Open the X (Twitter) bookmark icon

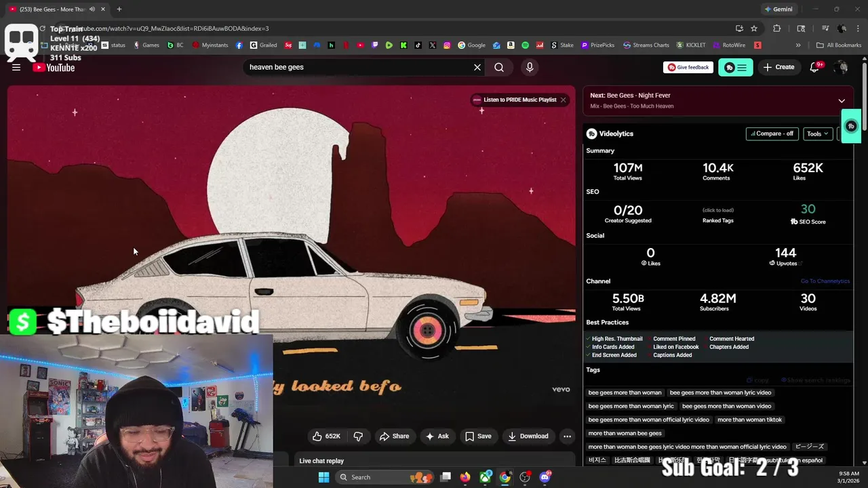[432, 45]
